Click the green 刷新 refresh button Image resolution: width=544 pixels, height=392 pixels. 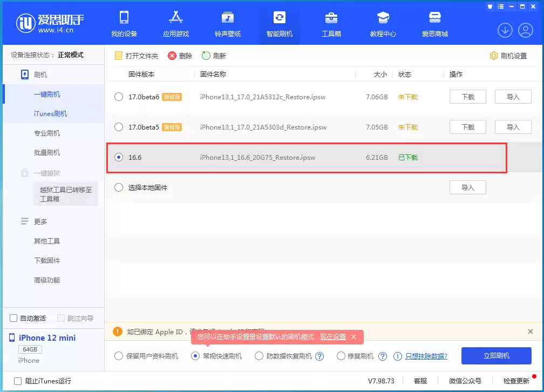pos(214,56)
